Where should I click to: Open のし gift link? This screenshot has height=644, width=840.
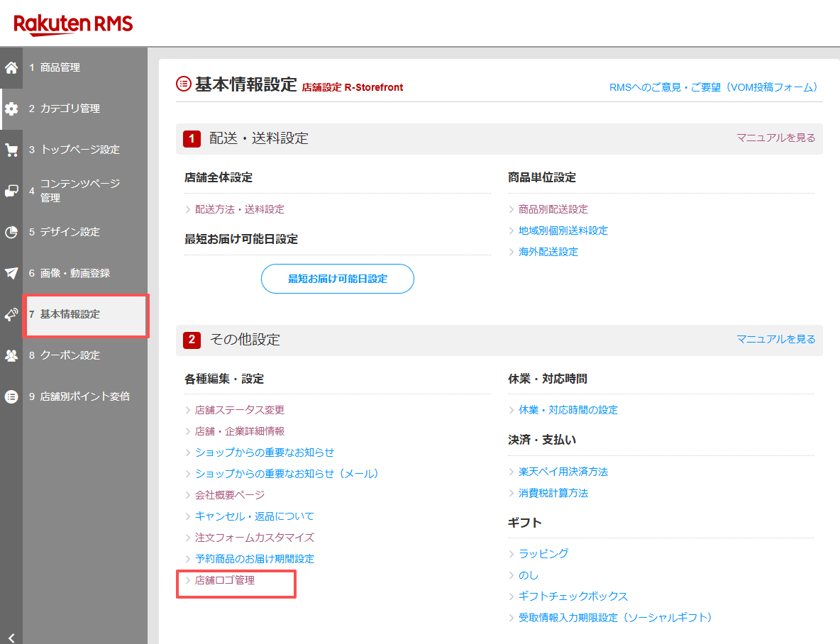click(529, 575)
